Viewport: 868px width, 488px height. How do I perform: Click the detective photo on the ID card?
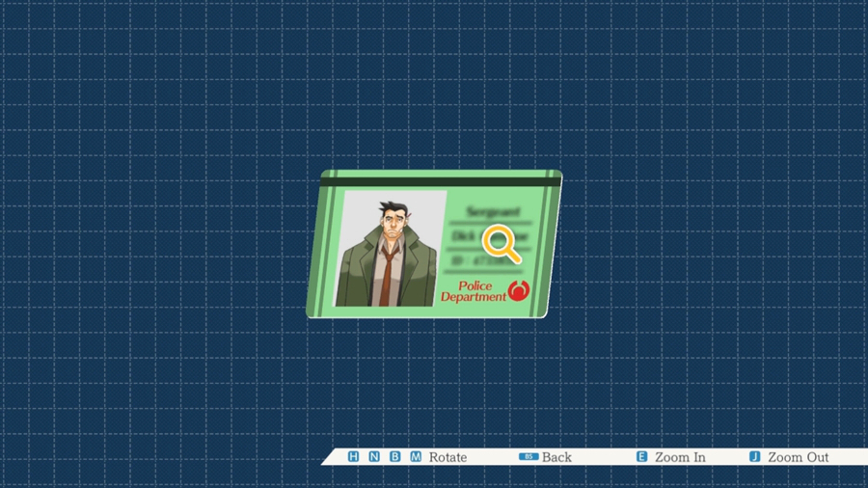coord(390,249)
